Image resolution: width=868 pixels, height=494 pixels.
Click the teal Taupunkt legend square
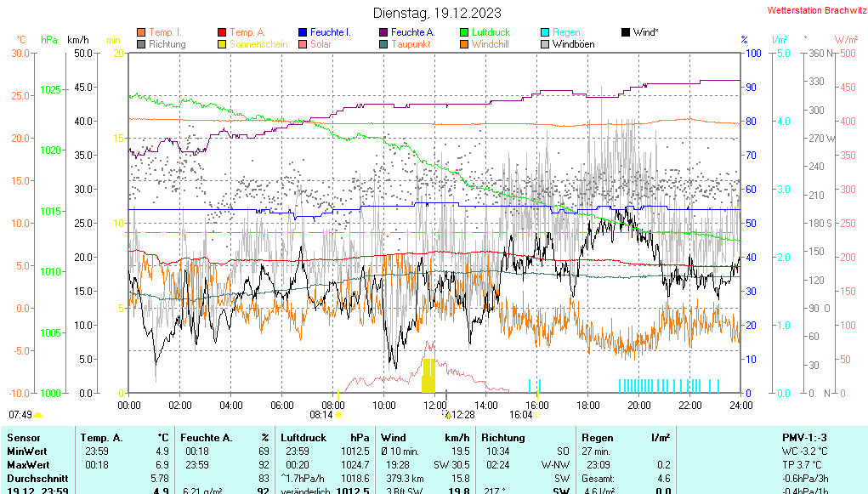pos(383,44)
